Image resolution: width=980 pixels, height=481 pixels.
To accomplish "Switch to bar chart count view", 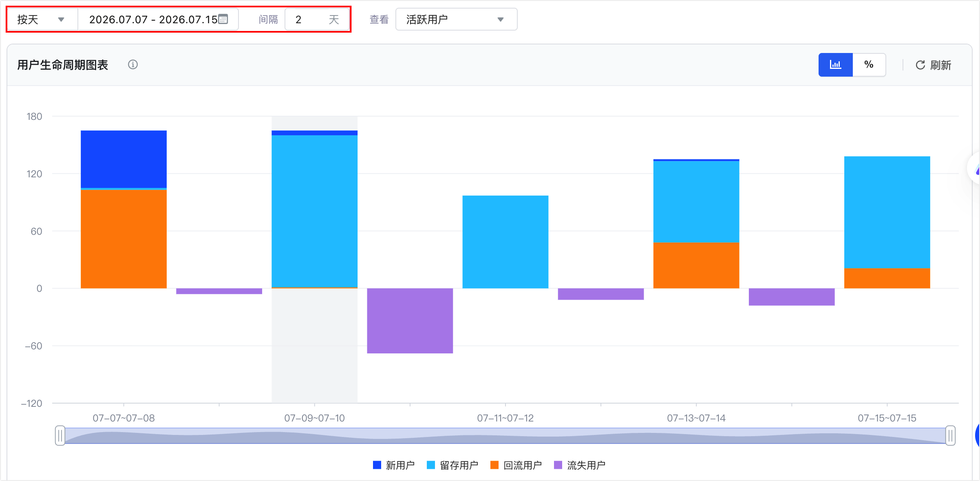I will 835,64.
